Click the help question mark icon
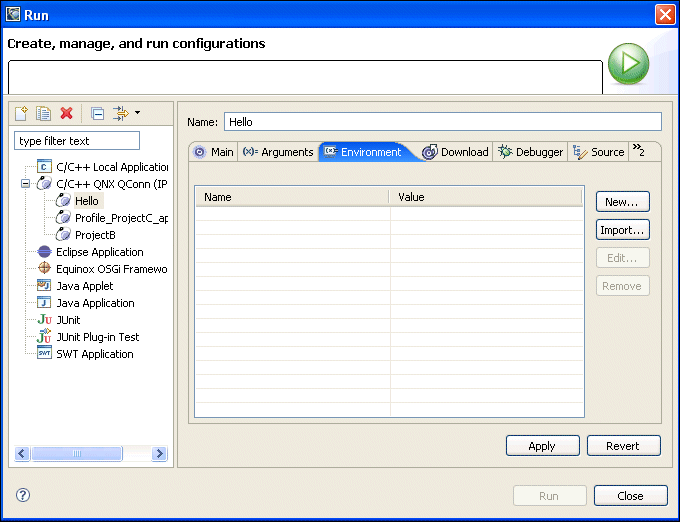This screenshot has width=680, height=522. [x=23, y=495]
